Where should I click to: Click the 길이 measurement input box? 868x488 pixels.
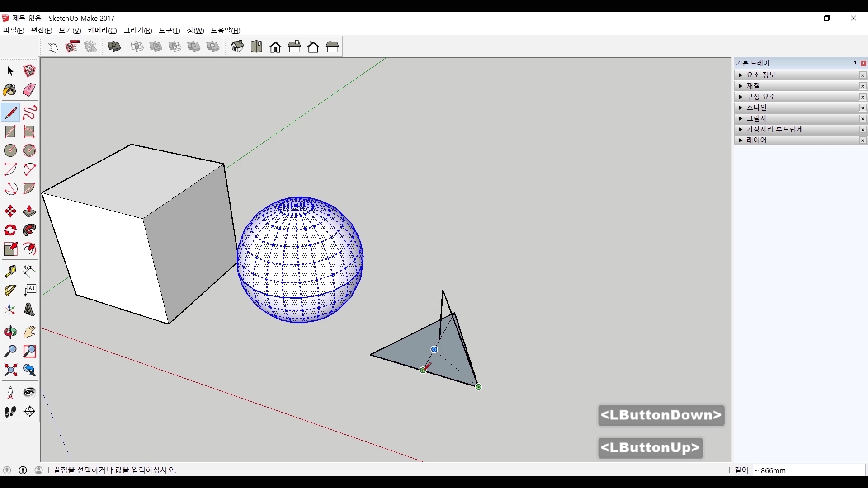click(808, 470)
